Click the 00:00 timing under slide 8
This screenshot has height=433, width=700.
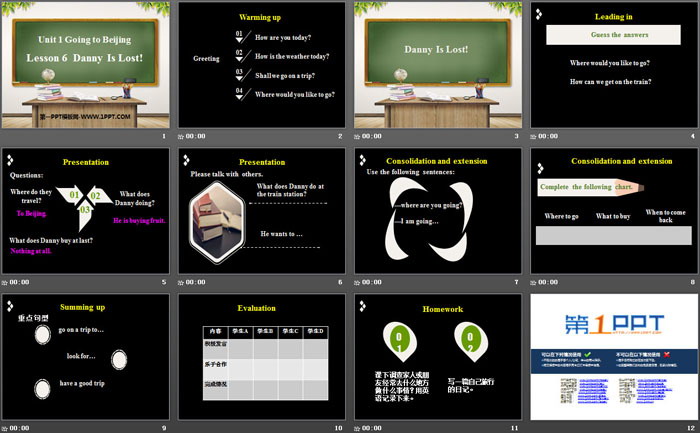548,282
